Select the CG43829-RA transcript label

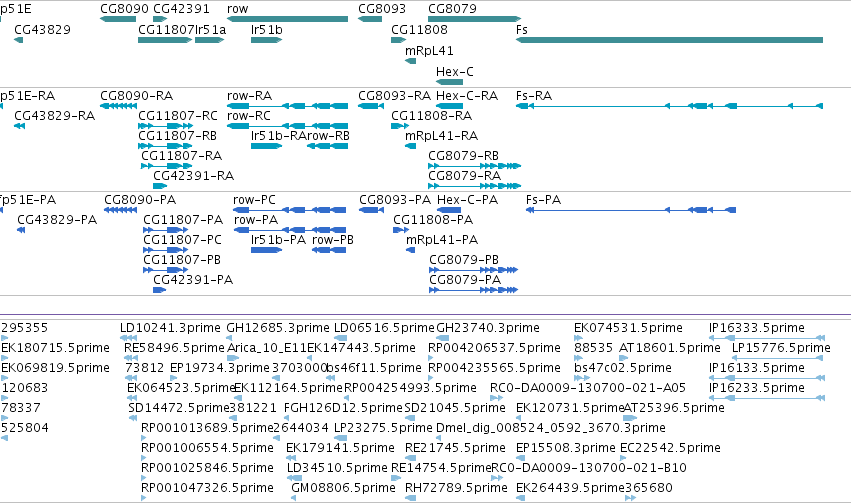pos(55,116)
